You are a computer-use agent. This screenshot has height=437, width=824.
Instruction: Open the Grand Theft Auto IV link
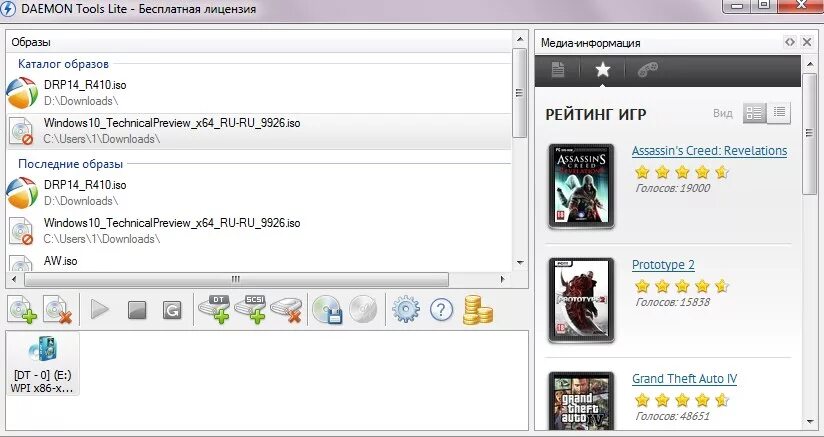click(x=684, y=379)
